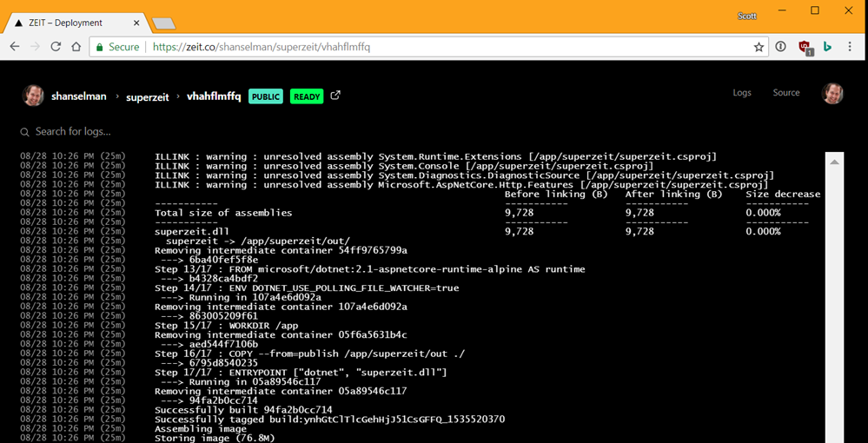Focus the Search for logs field
This screenshot has height=443, width=868.
tap(73, 132)
